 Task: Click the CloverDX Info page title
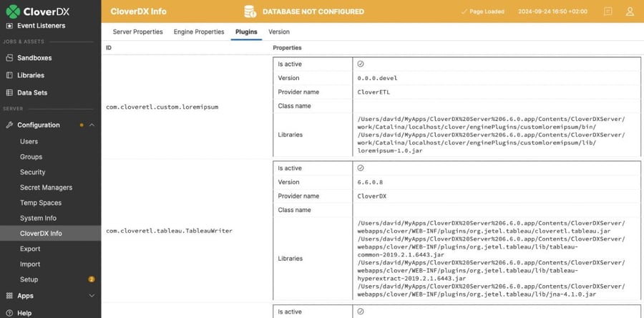[138, 11]
